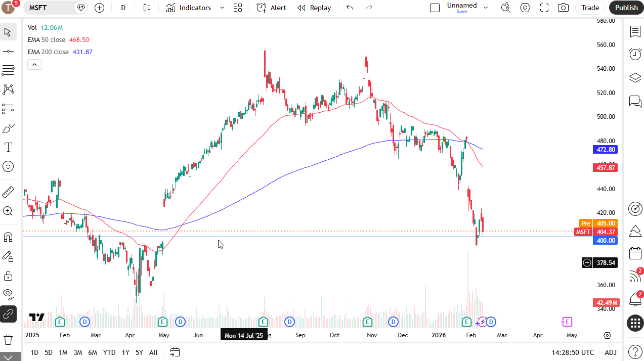Switch to YTD time range
The image size is (644, 361).
[x=109, y=352]
